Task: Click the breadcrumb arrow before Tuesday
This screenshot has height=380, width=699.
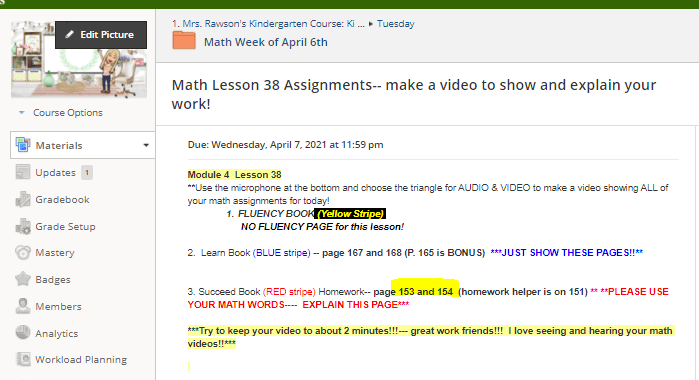Action: pos(371,24)
